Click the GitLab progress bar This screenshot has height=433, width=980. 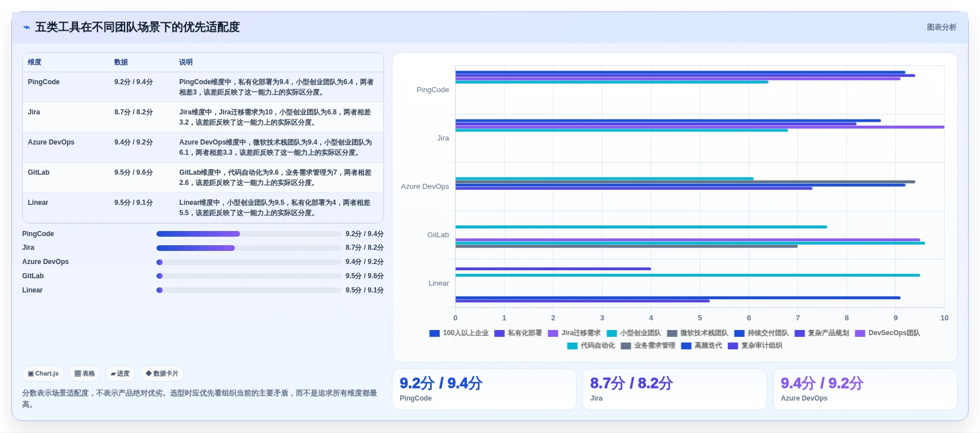249,276
